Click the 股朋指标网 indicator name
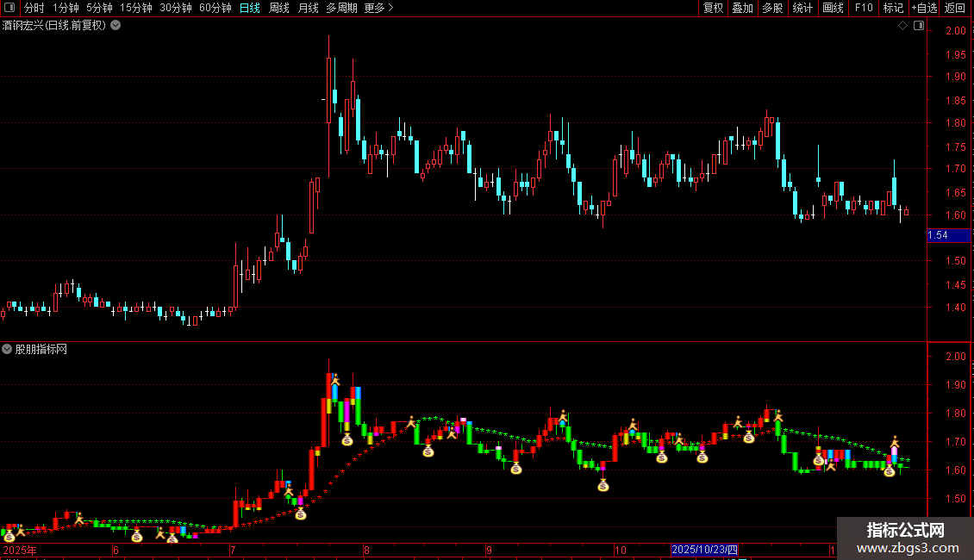Viewport: 974px width, 560px height. point(41,350)
